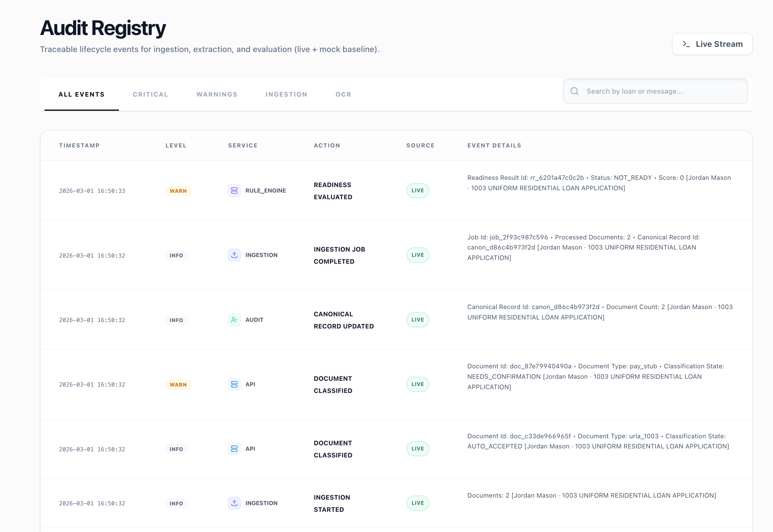The image size is (773, 532).
Task: Click the WARN badge on READINESS EVALUATED row
Action: (x=178, y=191)
